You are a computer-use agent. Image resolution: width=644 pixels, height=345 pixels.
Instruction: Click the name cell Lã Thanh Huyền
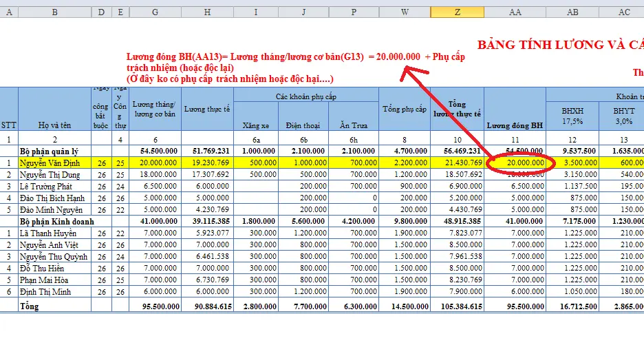[x=54, y=233]
